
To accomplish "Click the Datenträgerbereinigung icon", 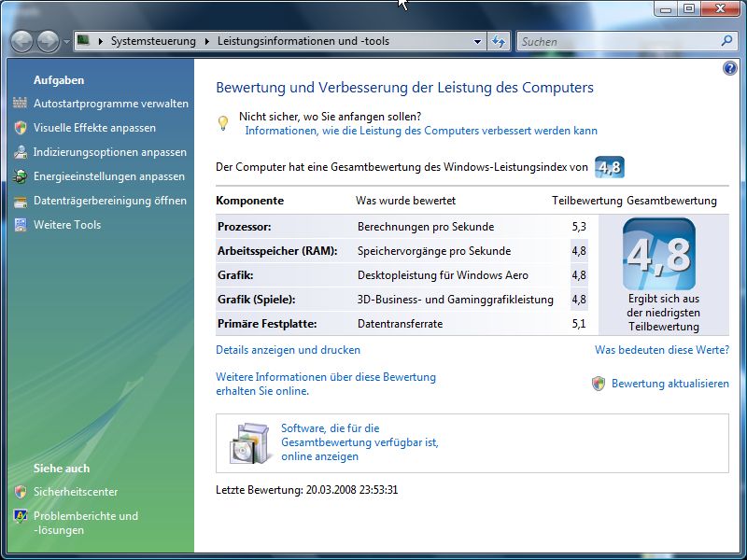I will pos(20,201).
